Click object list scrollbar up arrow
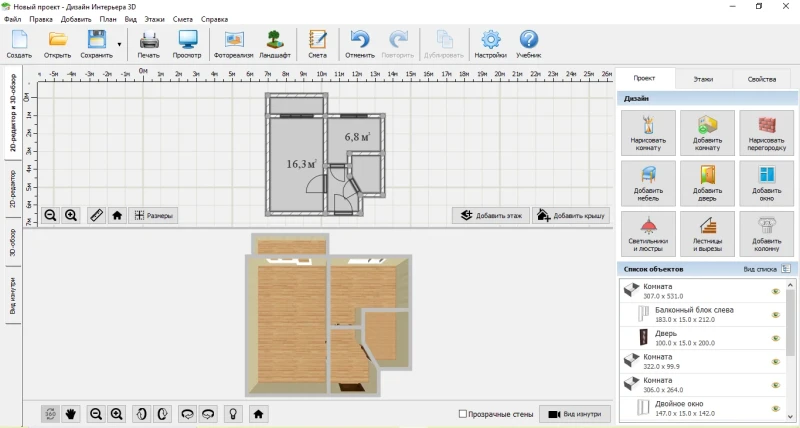This screenshot has width=800, height=428. click(x=790, y=285)
